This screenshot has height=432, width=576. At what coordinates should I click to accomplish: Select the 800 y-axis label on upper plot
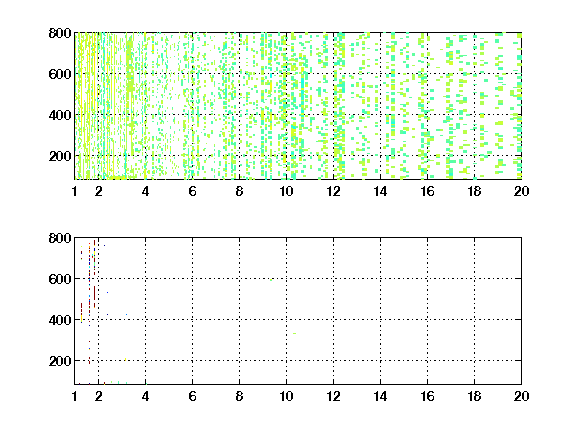coord(60,33)
